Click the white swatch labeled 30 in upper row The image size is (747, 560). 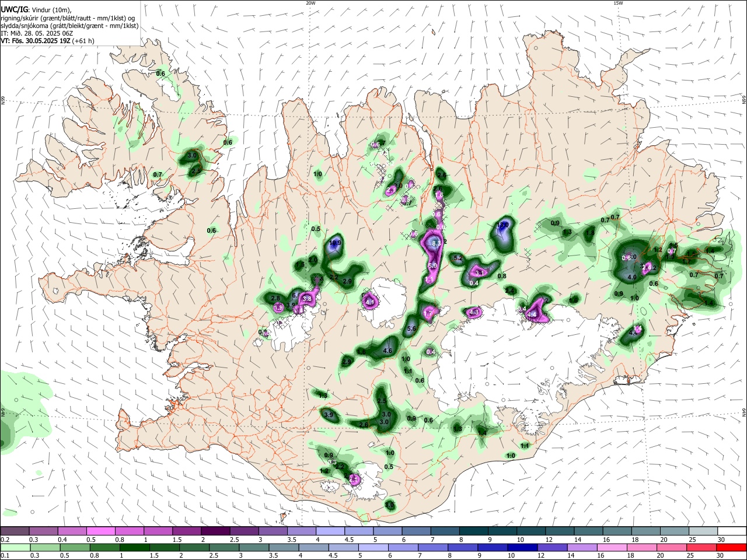coord(732,531)
